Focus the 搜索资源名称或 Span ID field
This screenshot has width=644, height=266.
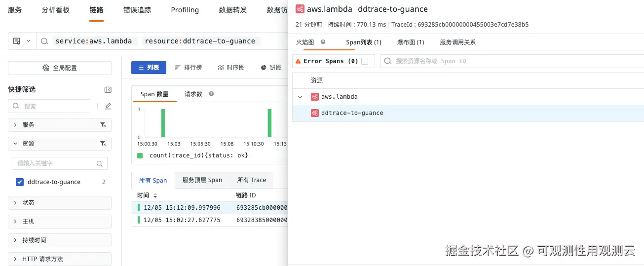(x=513, y=61)
